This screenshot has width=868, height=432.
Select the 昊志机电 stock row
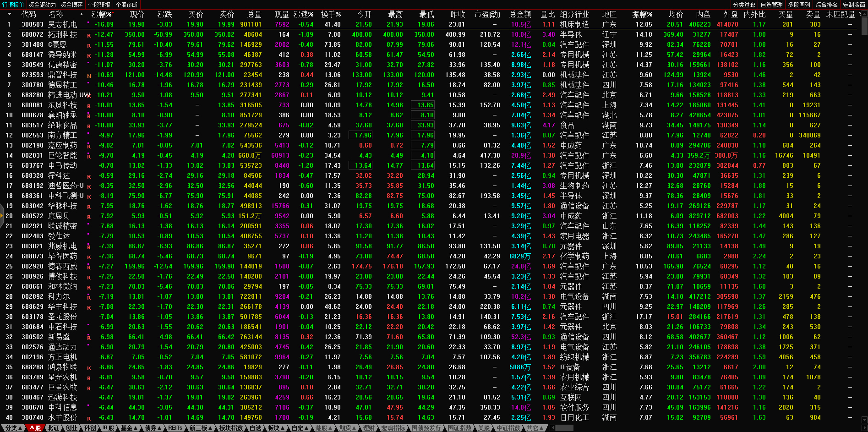[x=62, y=24]
